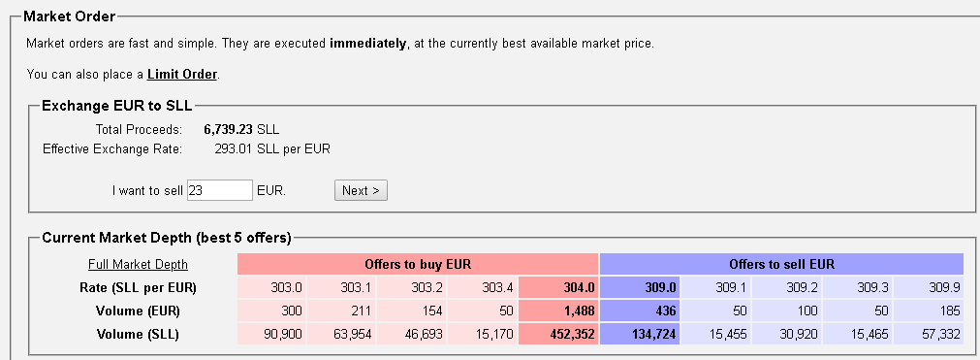Focus the EUR amount input field

219,190
